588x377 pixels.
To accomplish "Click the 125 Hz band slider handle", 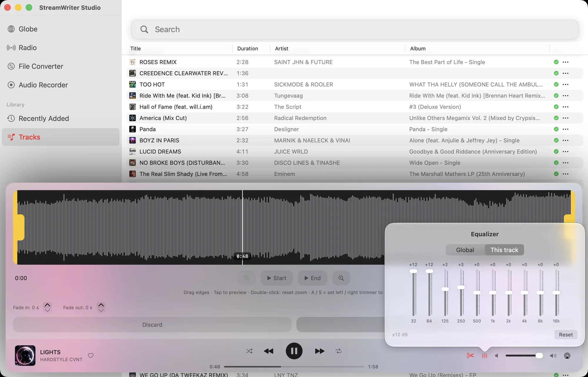I will tap(445, 289).
